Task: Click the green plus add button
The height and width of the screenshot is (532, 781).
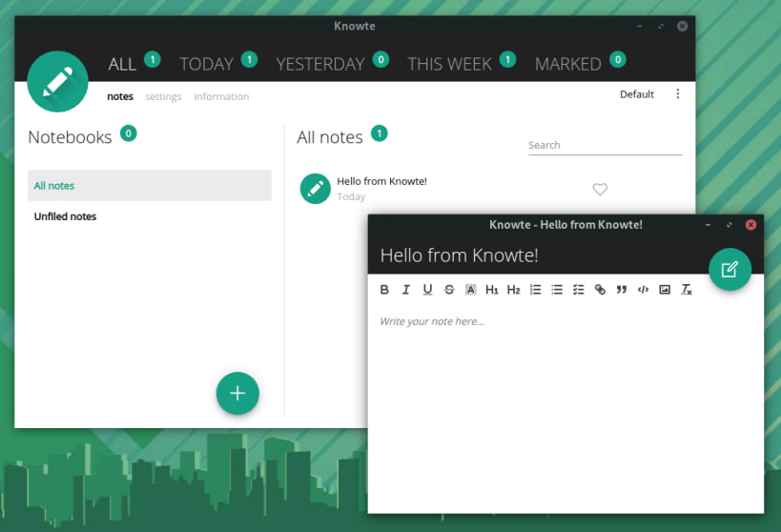Action: pyautogui.click(x=237, y=393)
